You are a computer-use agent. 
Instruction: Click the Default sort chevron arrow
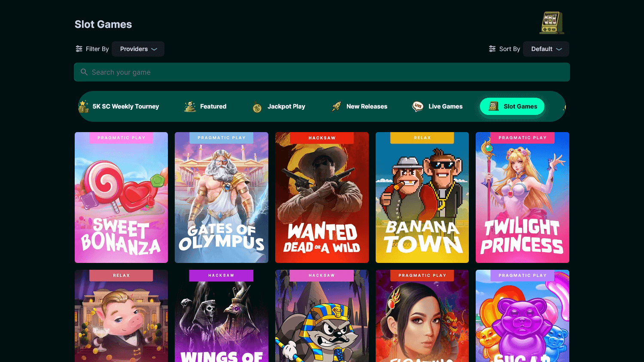click(559, 49)
